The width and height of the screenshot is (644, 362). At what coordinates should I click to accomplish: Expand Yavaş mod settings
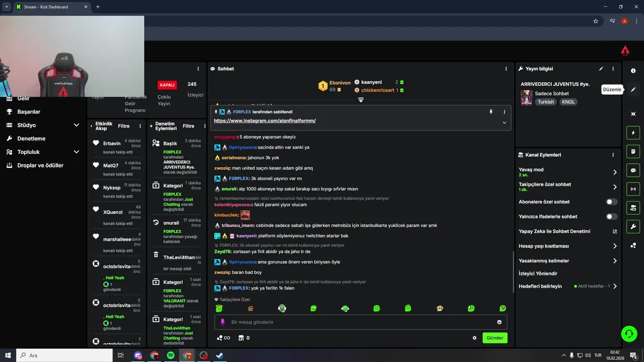tap(615, 172)
